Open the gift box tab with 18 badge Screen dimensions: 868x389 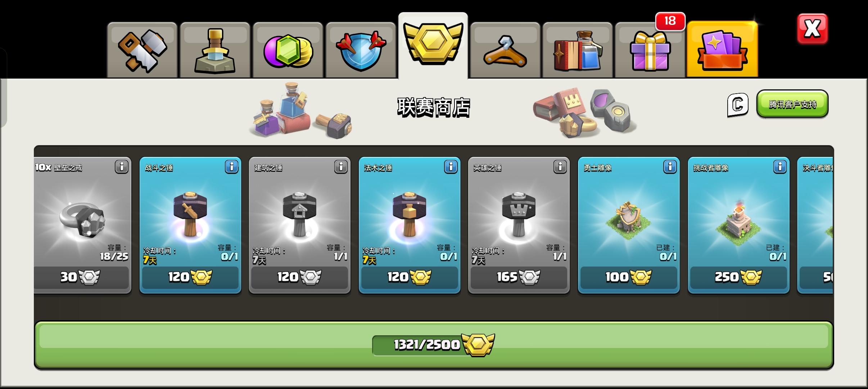[650, 50]
